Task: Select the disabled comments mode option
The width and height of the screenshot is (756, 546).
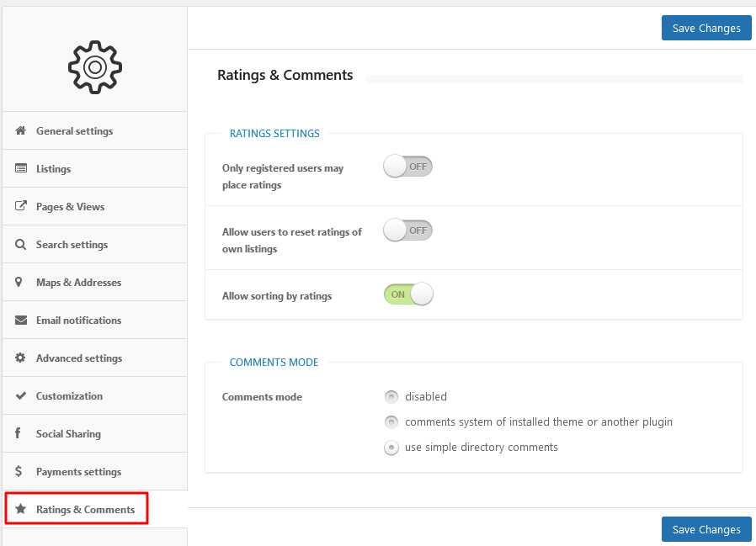Action: pos(391,396)
